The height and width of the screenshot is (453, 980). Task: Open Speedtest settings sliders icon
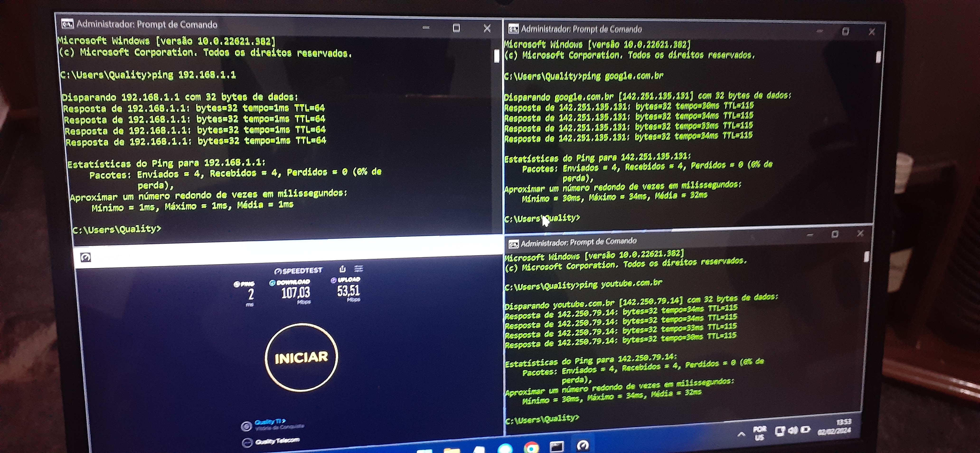point(359,269)
